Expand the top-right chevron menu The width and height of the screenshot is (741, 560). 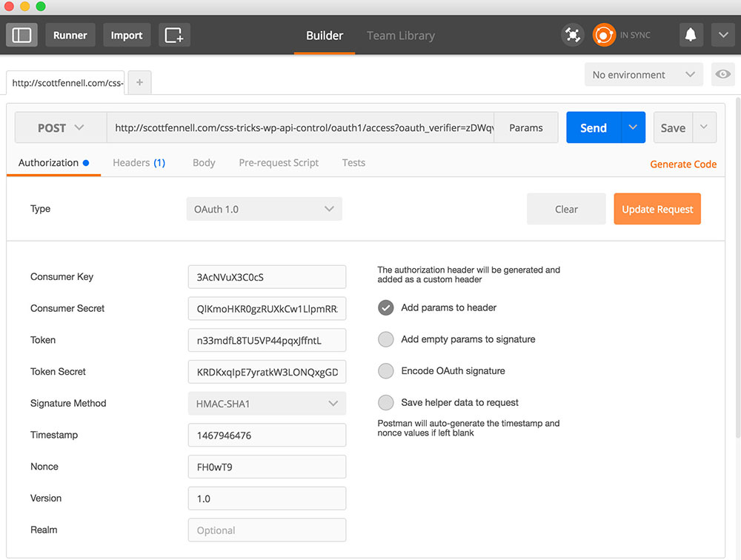(723, 35)
